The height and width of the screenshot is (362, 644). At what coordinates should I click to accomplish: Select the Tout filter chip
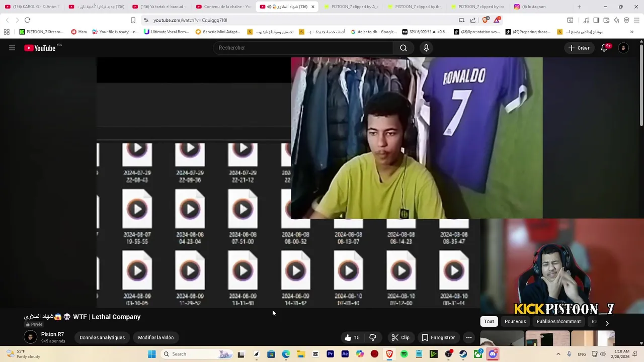click(489, 322)
